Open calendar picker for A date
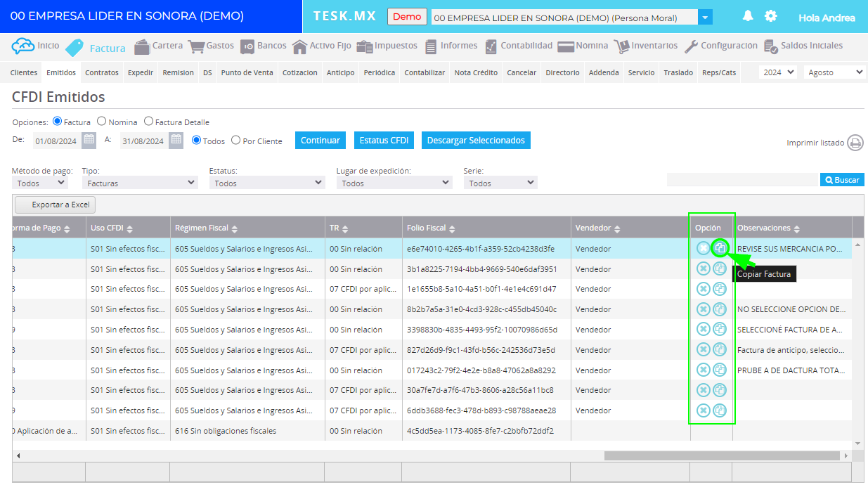The width and height of the screenshot is (868, 492). point(176,140)
